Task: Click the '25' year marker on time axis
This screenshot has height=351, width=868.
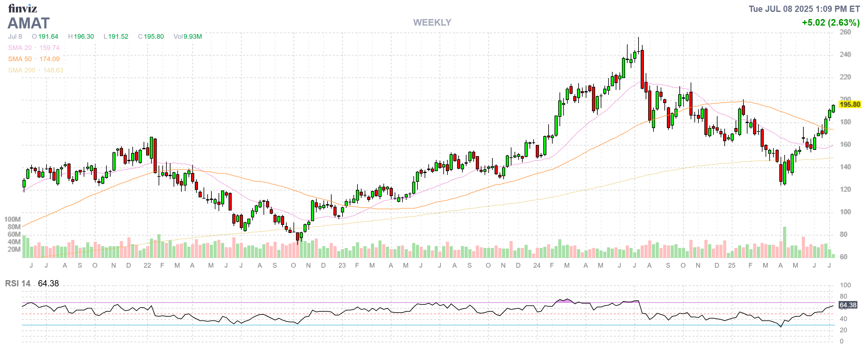Action: pos(732,265)
